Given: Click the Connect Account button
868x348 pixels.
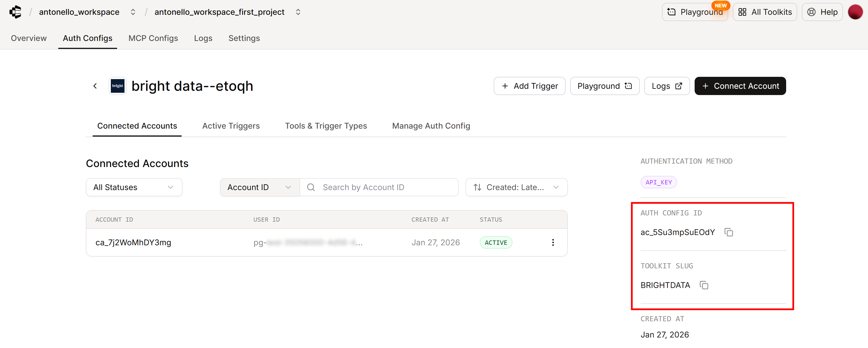Looking at the screenshot, I should tap(740, 86).
